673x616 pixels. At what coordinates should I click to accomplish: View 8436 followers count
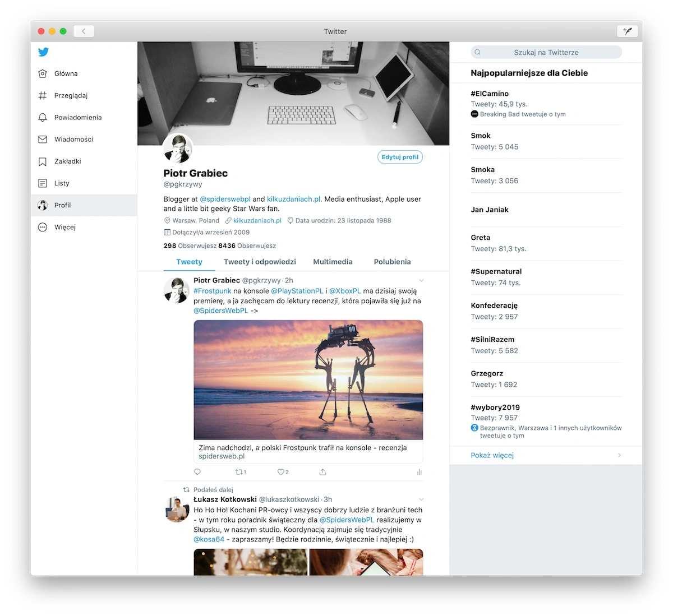tap(247, 246)
